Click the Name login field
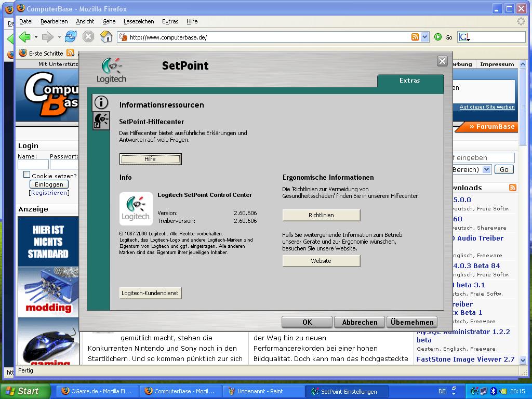532x399 pixels. [33, 165]
